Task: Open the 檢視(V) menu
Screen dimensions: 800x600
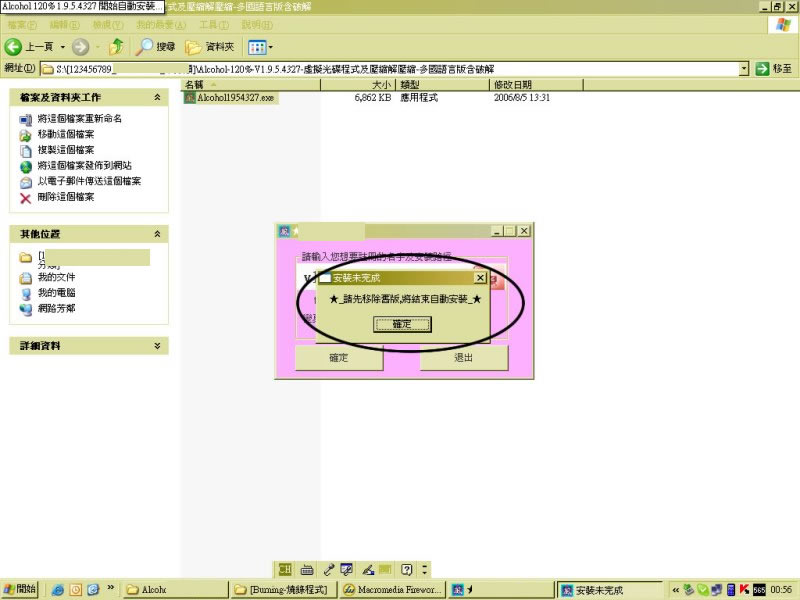Action: coord(108,24)
